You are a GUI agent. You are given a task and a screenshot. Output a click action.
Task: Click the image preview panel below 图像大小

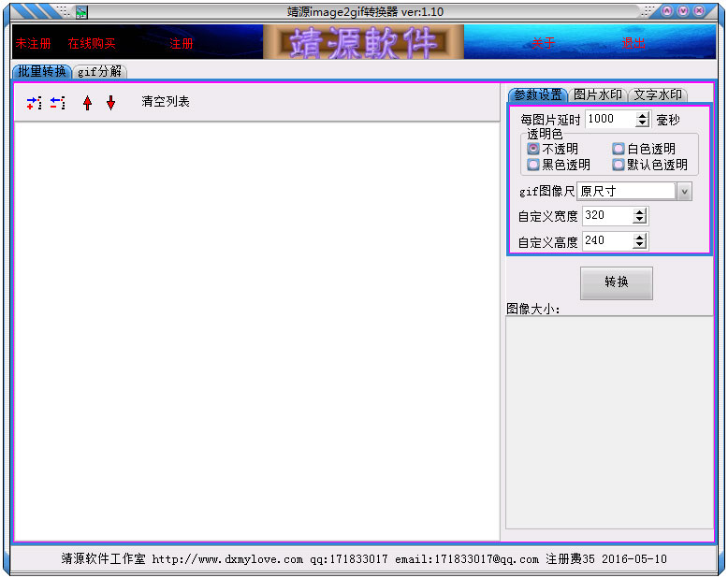pyautogui.click(x=609, y=423)
